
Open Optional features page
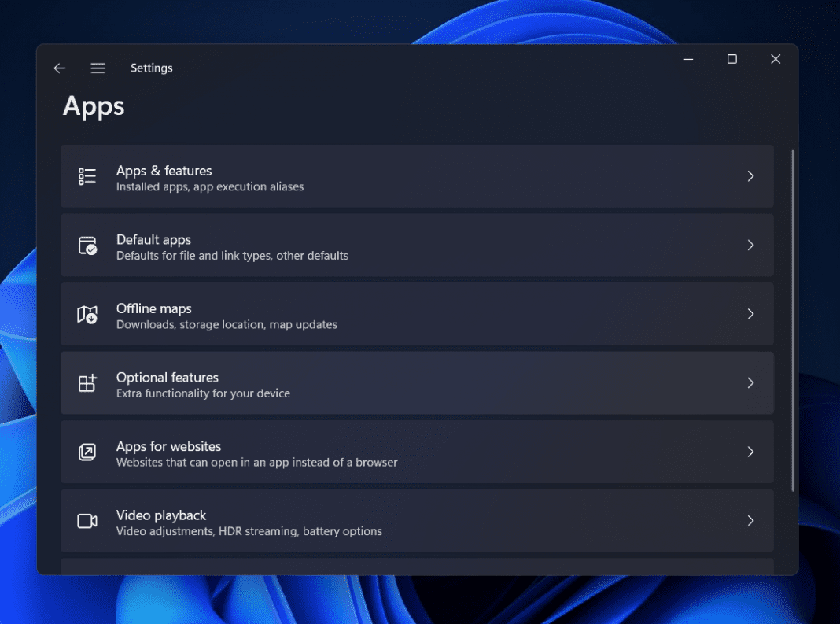(x=417, y=383)
